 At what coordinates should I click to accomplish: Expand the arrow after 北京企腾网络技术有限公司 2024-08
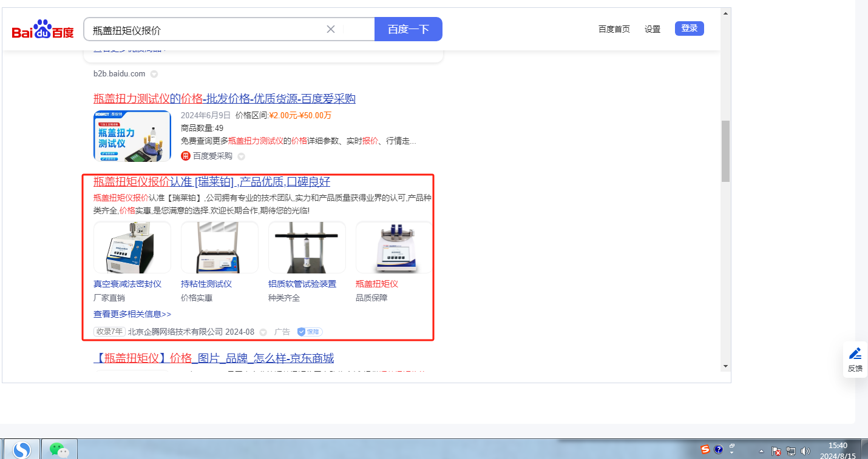click(263, 332)
